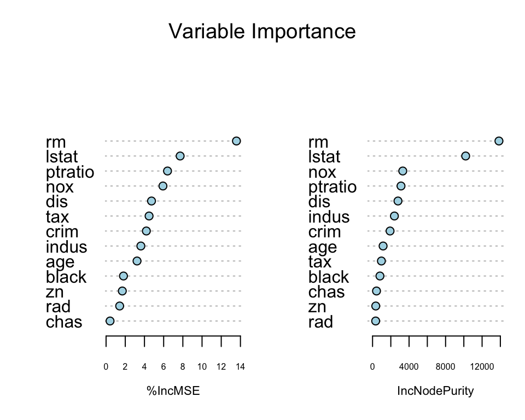Screen dimensions: 525x420
Task: Click the age dot in the IncNodePurity panel
Action: [383, 246]
